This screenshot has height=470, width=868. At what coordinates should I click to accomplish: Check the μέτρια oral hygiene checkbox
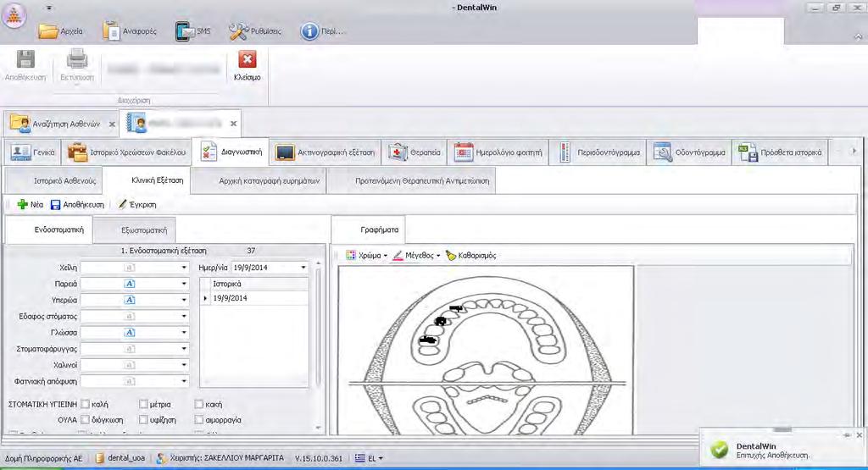coord(143,404)
